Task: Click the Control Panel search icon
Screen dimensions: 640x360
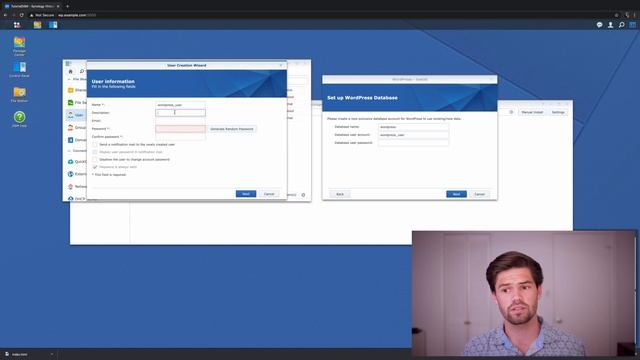Action: pyautogui.click(x=82, y=71)
